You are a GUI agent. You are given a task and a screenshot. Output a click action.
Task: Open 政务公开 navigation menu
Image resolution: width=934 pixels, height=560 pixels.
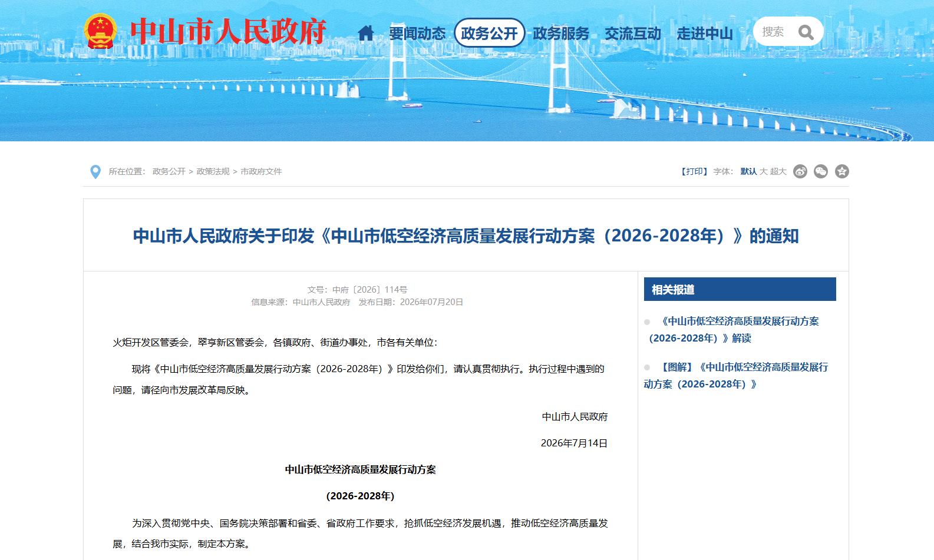tap(489, 33)
